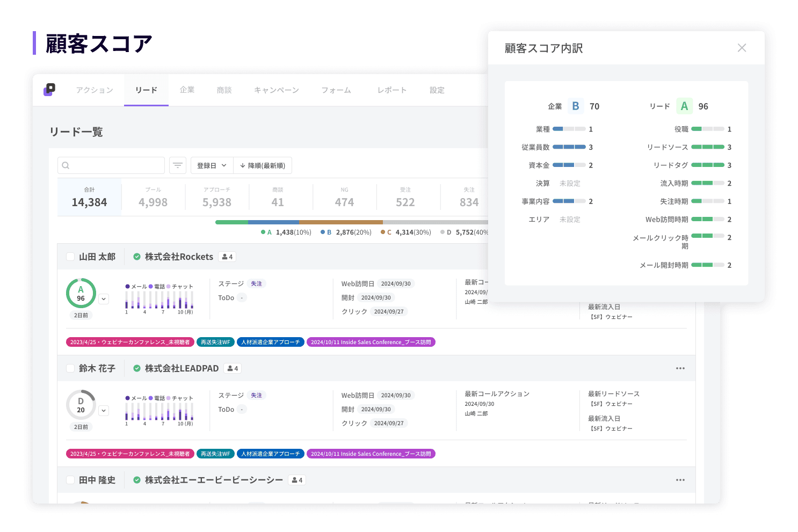Switch to the 企業 tab
This screenshot has width=798, height=532.
click(x=187, y=90)
